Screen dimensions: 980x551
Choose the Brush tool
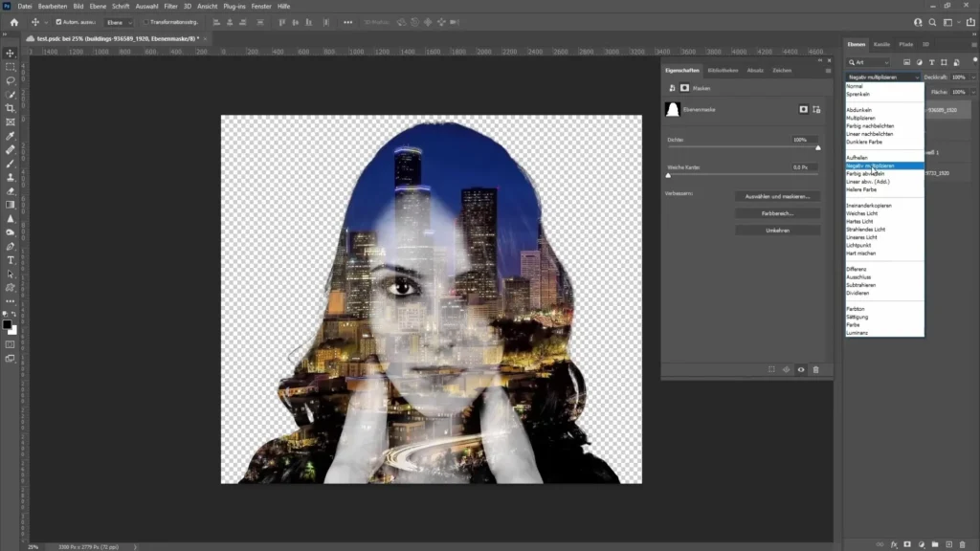coord(11,164)
